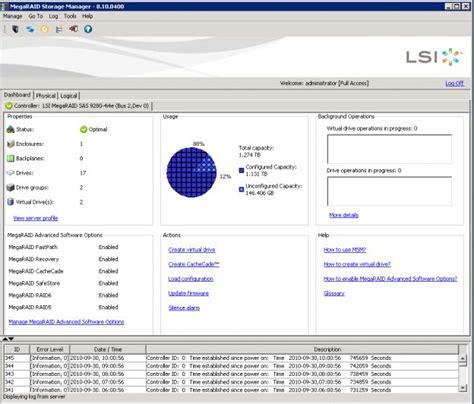This screenshot has height=404, width=474.
Task: Select the Controller LSI MegaRAID SAS tab
Action: 78,106
